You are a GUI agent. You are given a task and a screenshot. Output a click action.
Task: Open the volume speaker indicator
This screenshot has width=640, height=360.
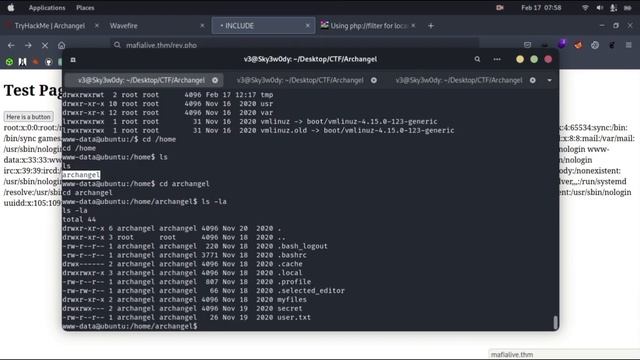(600, 8)
